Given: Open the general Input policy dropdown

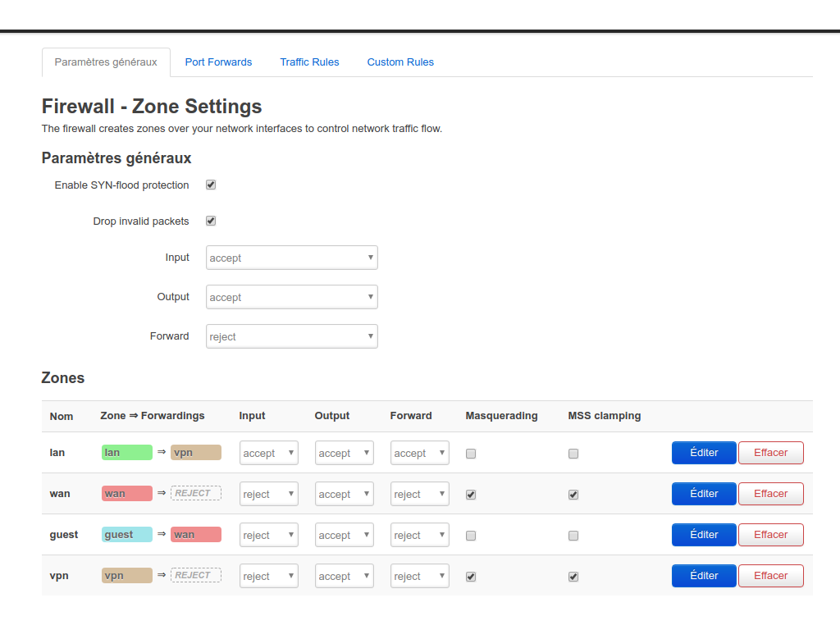Looking at the screenshot, I should click(x=291, y=258).
